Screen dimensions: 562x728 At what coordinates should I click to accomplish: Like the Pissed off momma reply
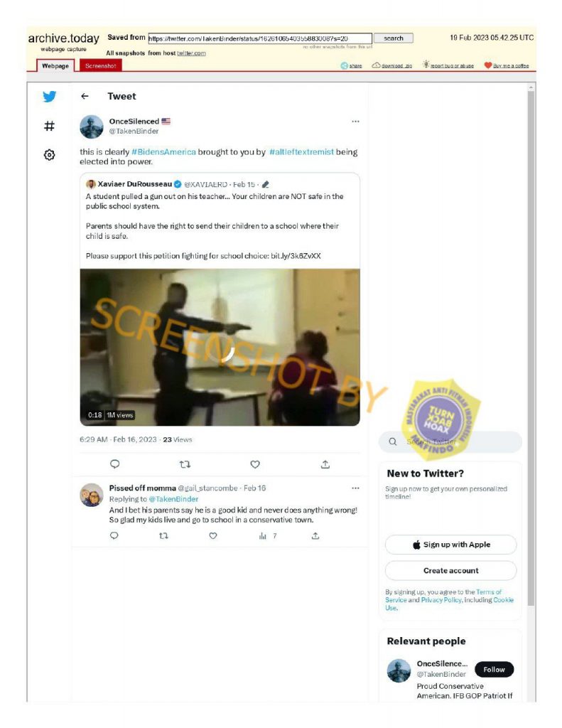[x=212, y=536]
